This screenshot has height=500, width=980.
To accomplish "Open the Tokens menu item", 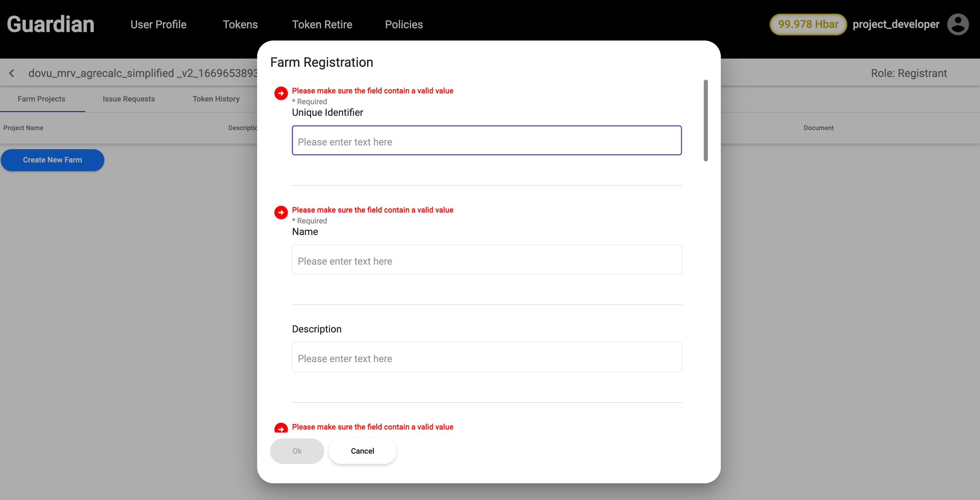I will (x=240, y=24).
